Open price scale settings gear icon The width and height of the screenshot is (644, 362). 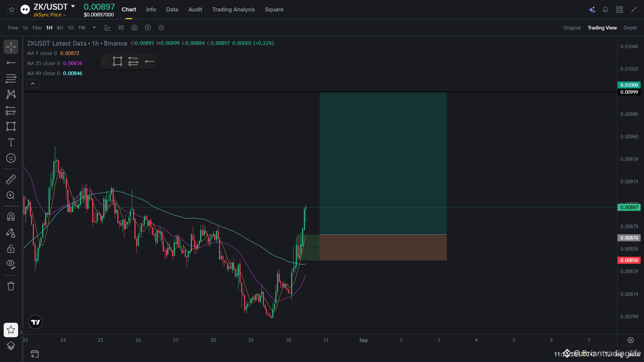click(x=631, y=340)
